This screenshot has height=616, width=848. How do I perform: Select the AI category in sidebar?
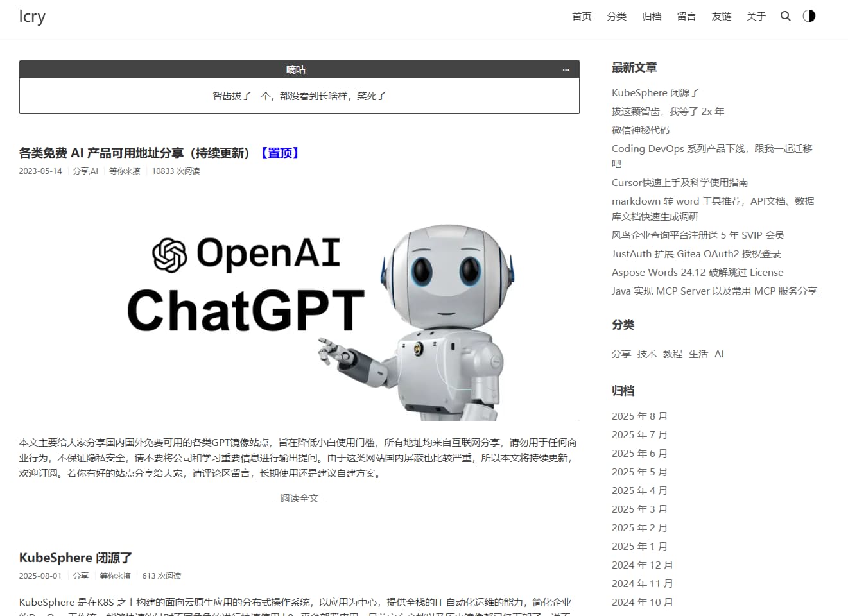pyautogui.click(x=719, y=354)
